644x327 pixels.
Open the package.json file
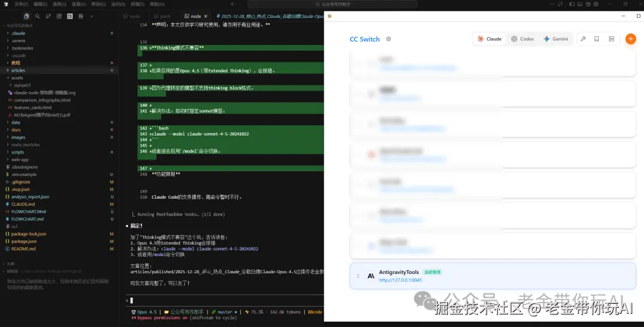click(x=24, y=241)
